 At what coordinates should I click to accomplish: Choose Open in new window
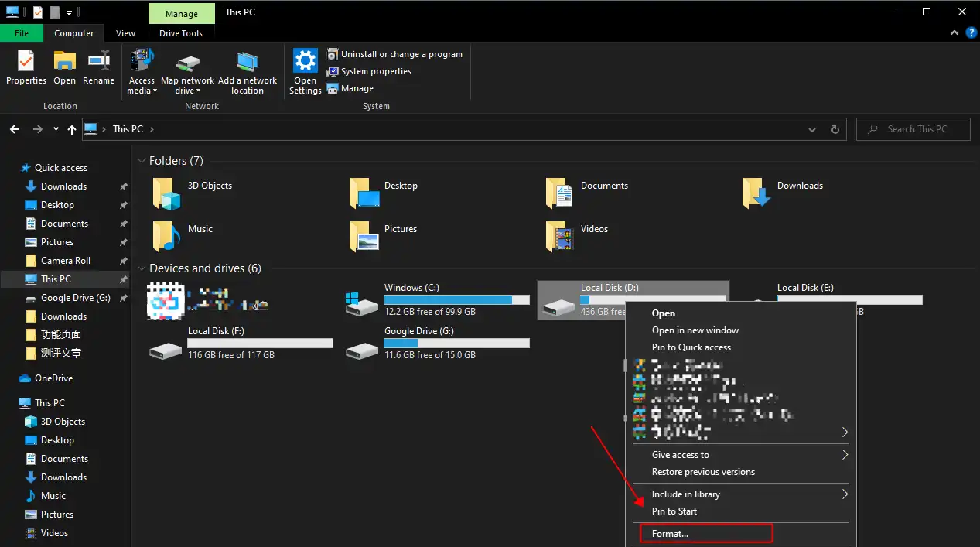(x=695, y=330)
